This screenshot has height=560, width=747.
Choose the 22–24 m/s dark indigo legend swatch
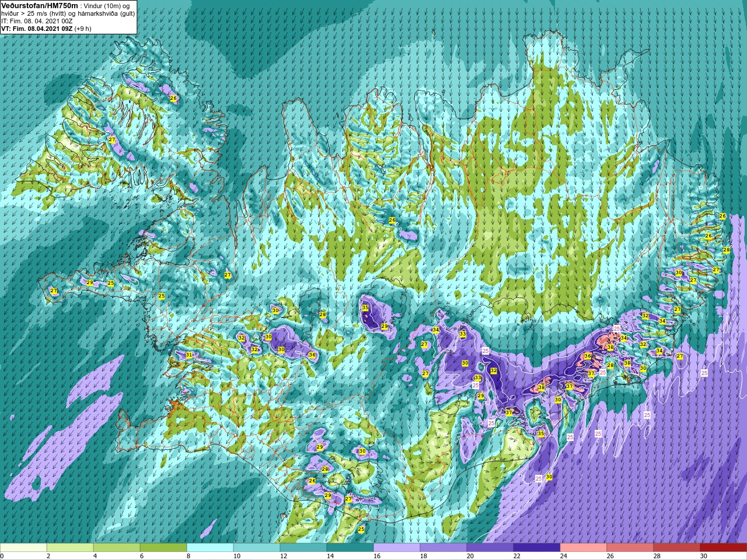537,548
